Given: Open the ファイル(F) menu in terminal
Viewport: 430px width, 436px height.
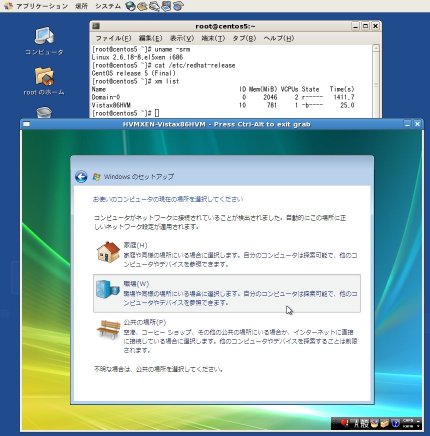Looking at the screenshot, I should [x=113, y=38].
